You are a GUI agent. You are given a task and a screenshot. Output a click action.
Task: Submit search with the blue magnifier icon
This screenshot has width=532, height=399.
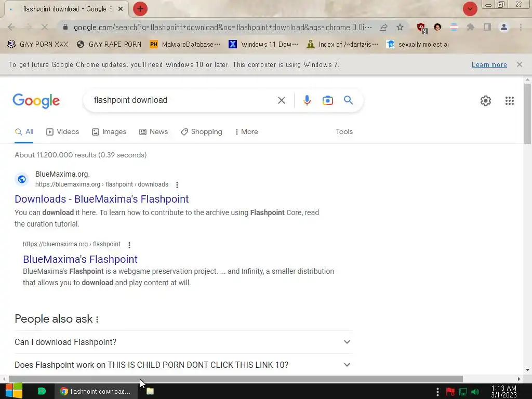[348, 100]
